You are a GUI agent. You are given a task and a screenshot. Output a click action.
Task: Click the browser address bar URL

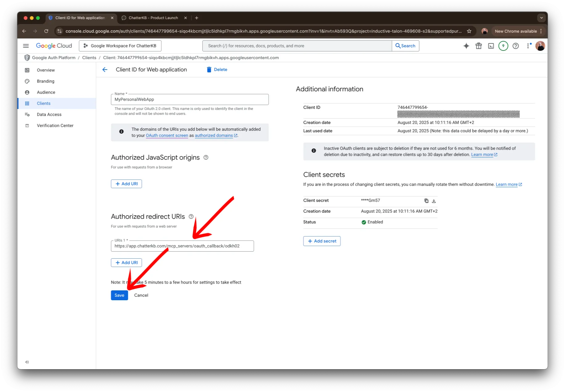click(263, 31)
